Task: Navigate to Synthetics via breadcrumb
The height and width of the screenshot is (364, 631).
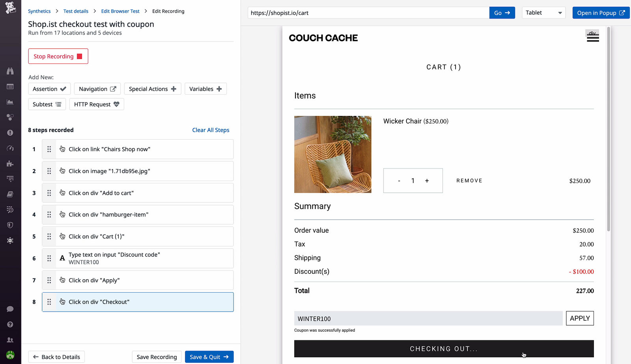Action: coord(39,11)
